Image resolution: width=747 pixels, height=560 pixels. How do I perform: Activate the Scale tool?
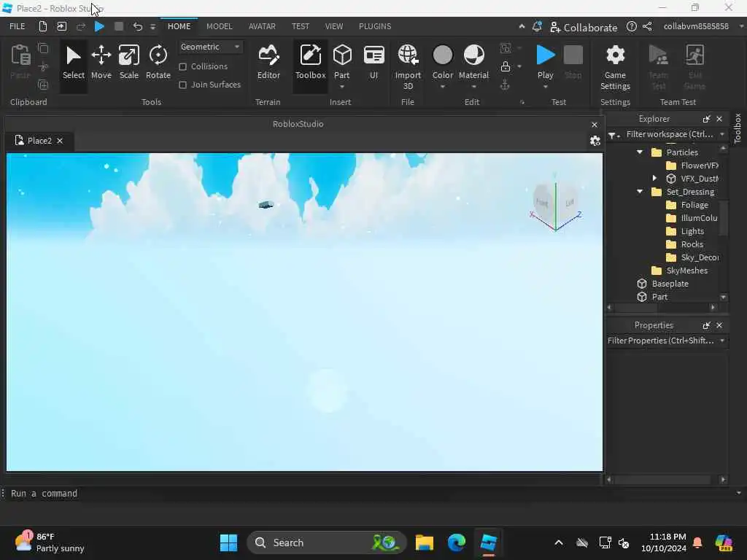coord(128,63)
